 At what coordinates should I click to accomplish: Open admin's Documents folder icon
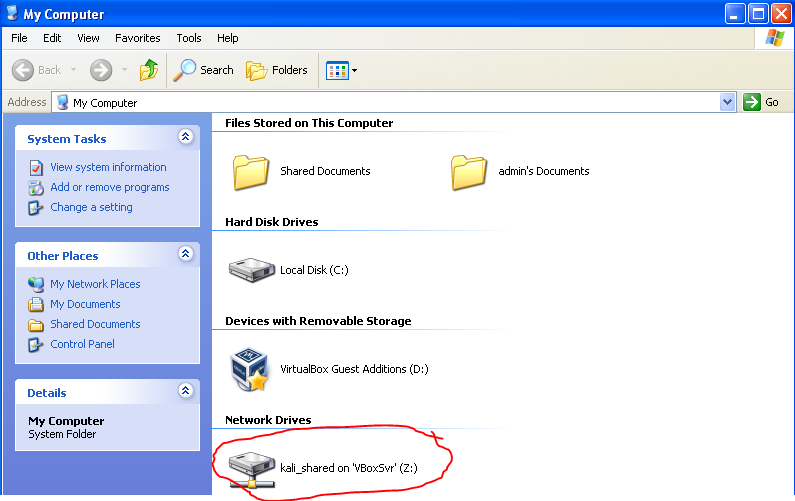click(x=469, y=171)
